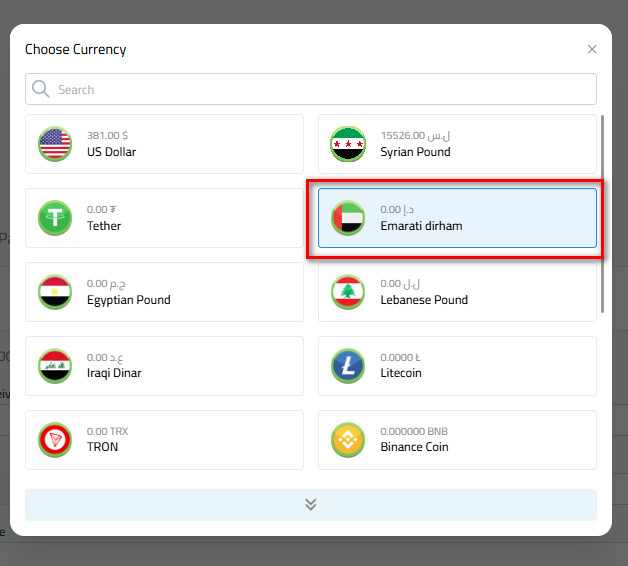Click the currency list scrollbar
This screenshot has height=566, width=628.
point(602,214)
